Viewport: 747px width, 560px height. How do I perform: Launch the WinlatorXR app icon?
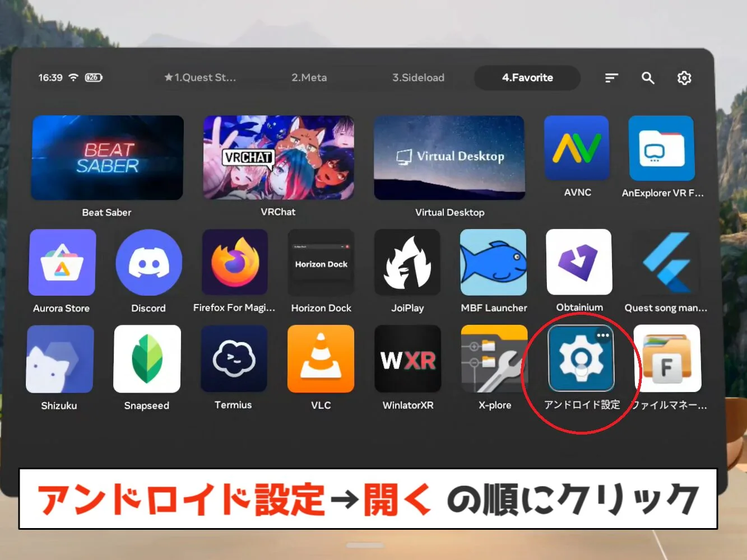[x=408, y=359]
